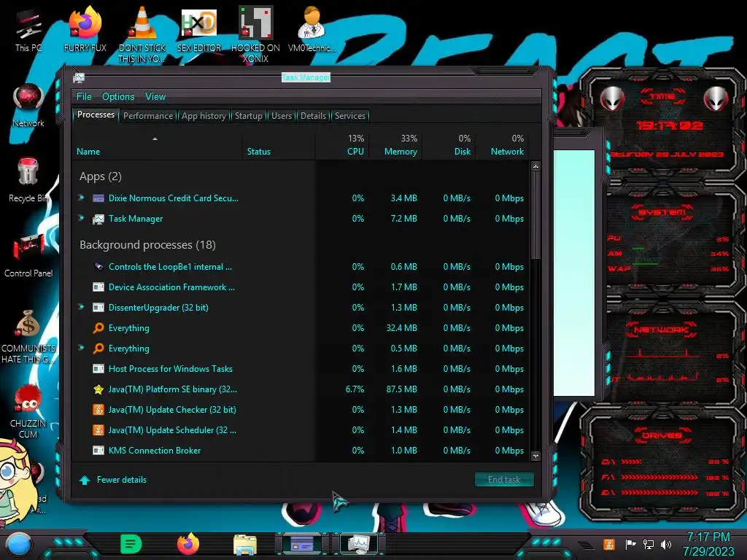Viewport: 747px width, 560px height.
Task: Open the File menu
Action: [84, 96]
